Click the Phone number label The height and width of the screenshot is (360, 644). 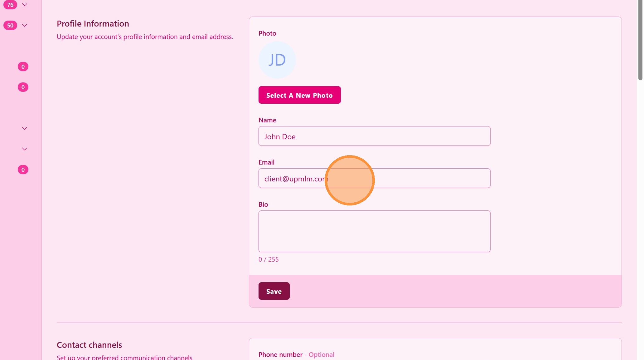(x=280, y=355)
